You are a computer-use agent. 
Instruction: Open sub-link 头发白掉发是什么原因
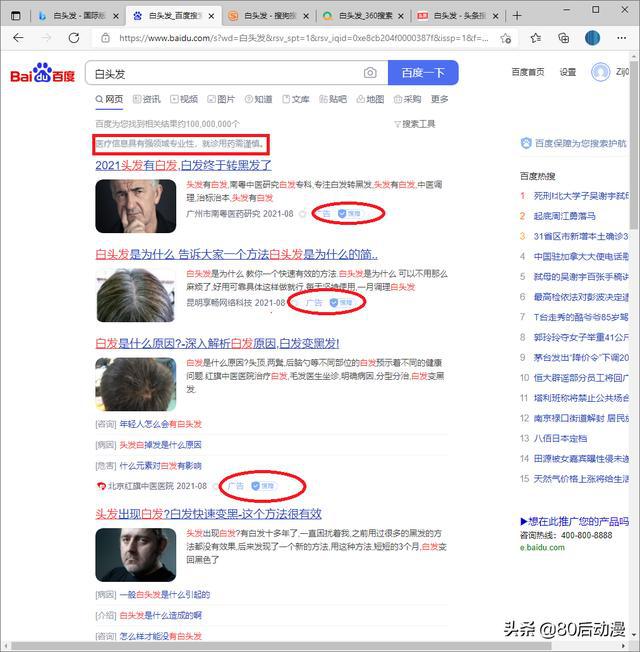[161, 445]
